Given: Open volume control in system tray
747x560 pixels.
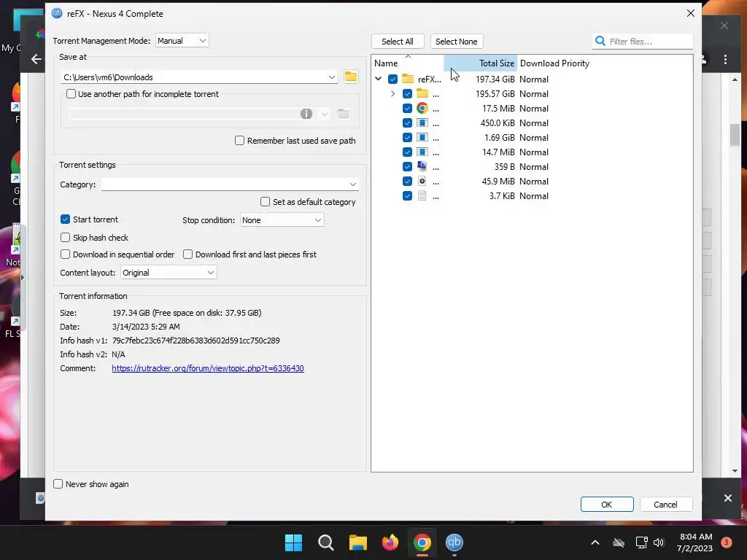Looking at the screenshot, I should (659, 542).
